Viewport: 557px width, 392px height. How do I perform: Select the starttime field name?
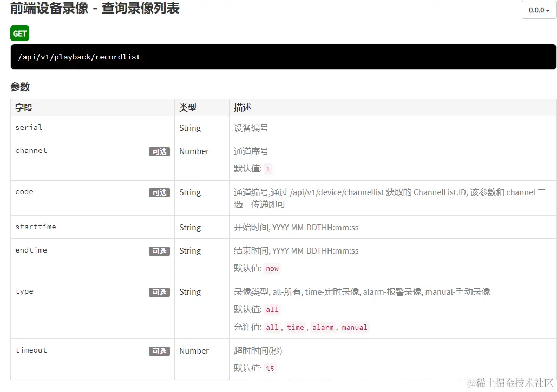point(36,227)
